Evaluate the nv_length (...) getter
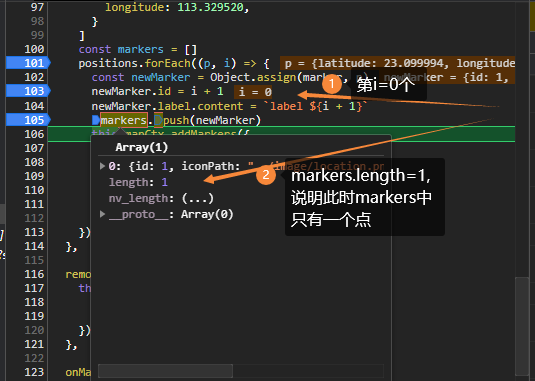The width and height of the screenshot is (535, 381). click(x=198, y=198)
